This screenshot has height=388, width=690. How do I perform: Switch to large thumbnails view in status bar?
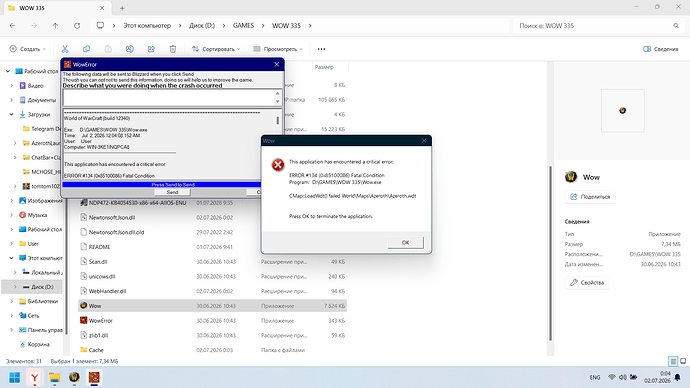click(x=683, y=361)
